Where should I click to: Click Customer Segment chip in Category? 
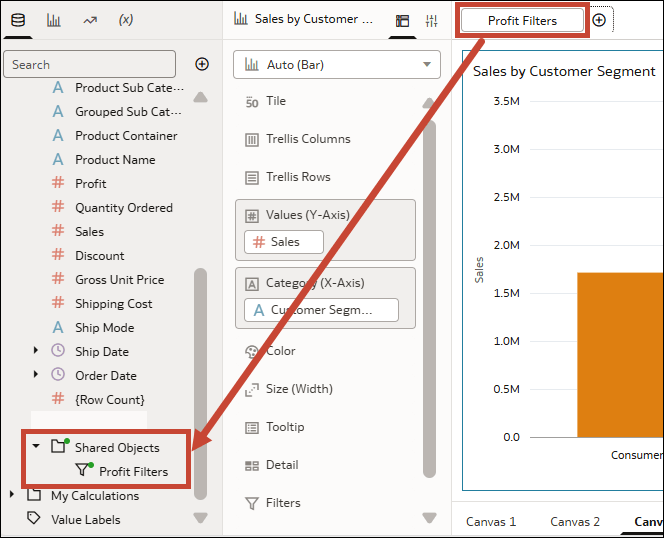tap(321, 310)
